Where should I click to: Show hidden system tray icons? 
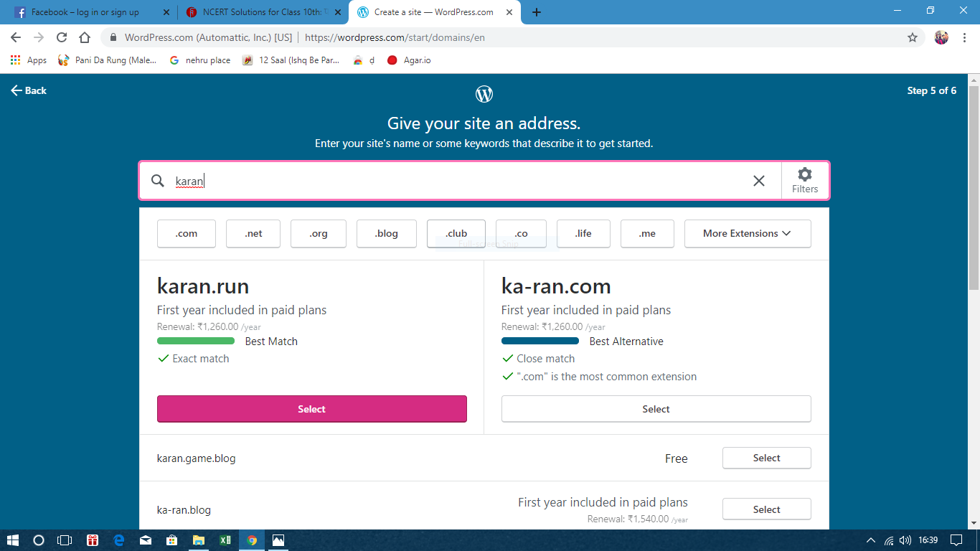pyautogui.click(x=871, y=540)
